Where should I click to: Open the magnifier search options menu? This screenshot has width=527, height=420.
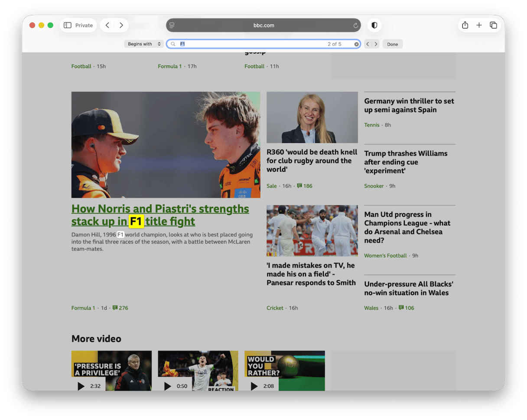click(173, 44)
